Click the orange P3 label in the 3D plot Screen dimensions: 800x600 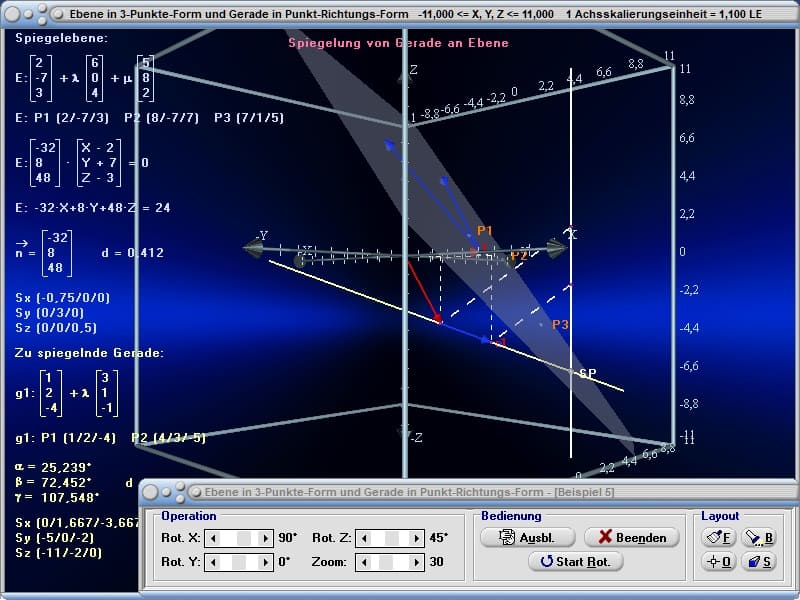(x=560, y=324)
